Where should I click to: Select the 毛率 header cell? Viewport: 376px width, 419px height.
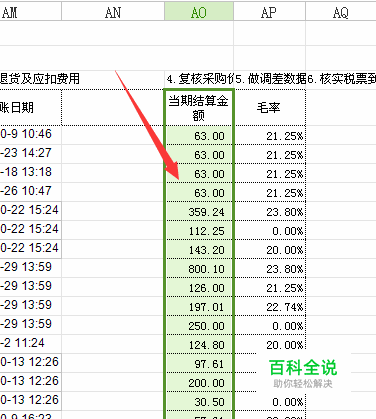[269, 108]
